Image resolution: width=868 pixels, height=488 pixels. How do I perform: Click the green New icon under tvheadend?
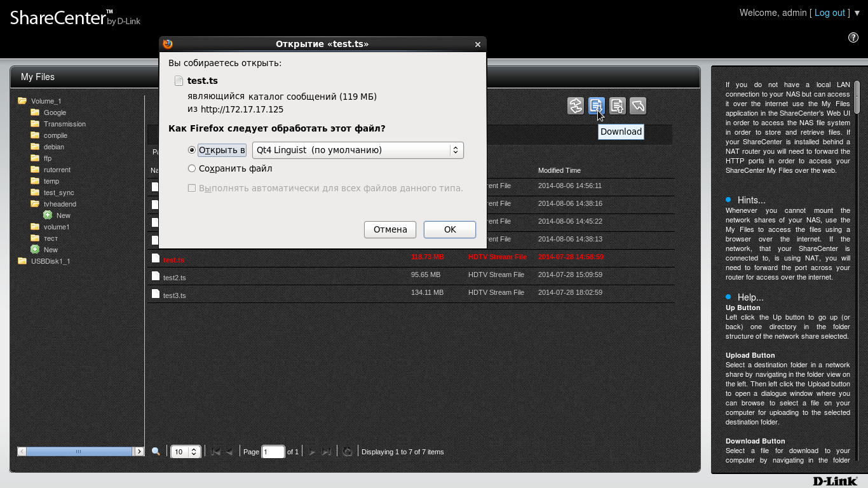point(48,215)
